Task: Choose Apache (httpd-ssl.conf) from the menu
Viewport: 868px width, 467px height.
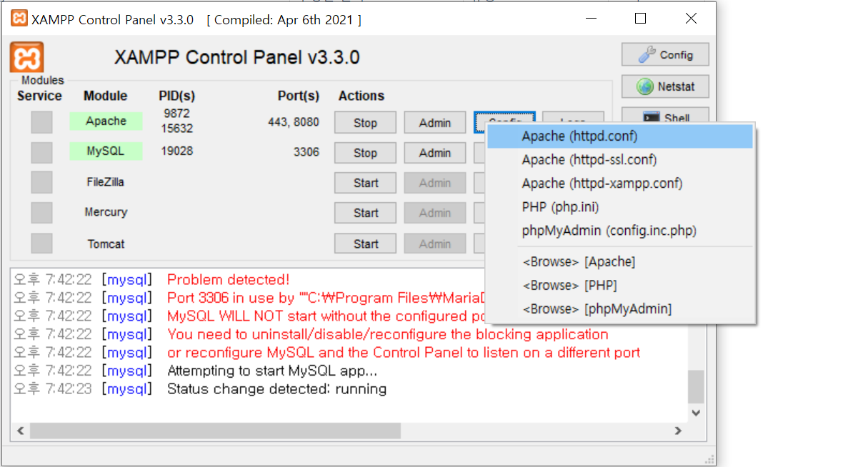Action: (620, 159)
